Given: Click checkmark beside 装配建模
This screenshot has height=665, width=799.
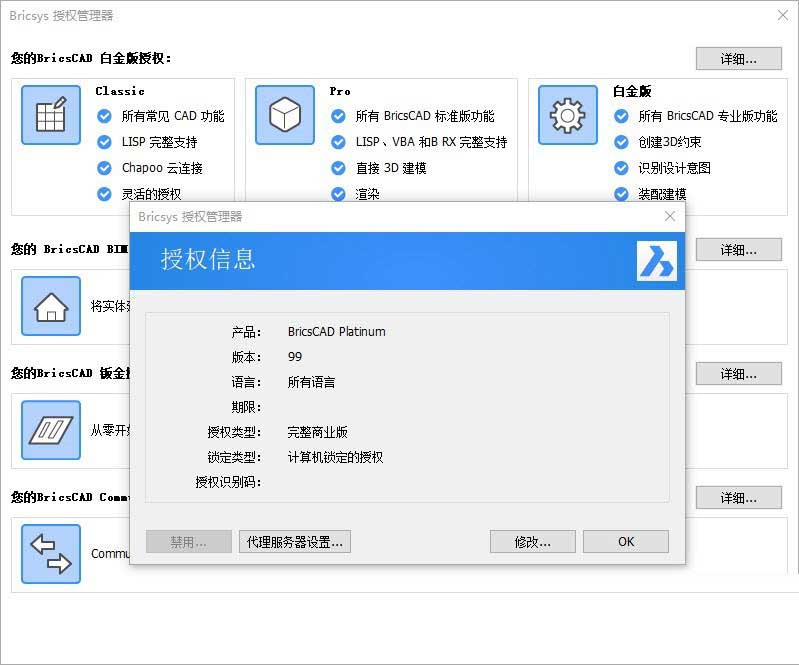Looking at the screenshot, I should pyautogui.click(x=621, y=194).
